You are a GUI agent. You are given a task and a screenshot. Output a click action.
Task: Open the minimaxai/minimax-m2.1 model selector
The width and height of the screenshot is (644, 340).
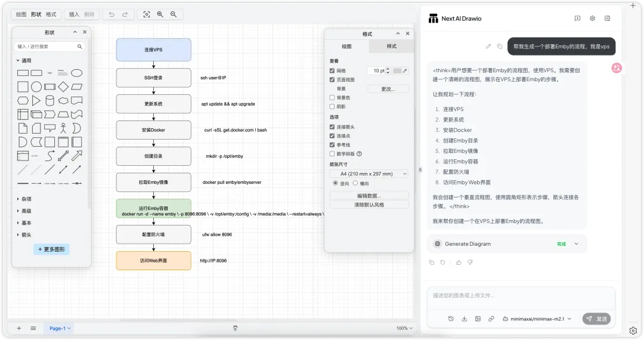[x=537, y=319]
